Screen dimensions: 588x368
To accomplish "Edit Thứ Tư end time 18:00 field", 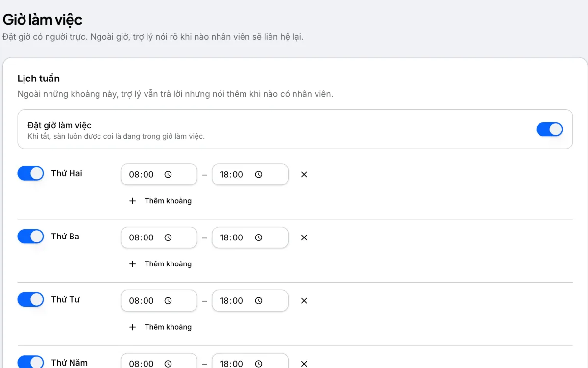I will click(x=250, y=301).
